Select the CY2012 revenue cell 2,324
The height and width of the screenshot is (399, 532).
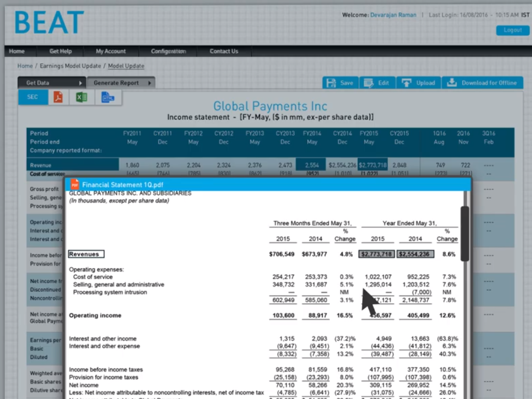pyautogui.click(x=224, y=165)
